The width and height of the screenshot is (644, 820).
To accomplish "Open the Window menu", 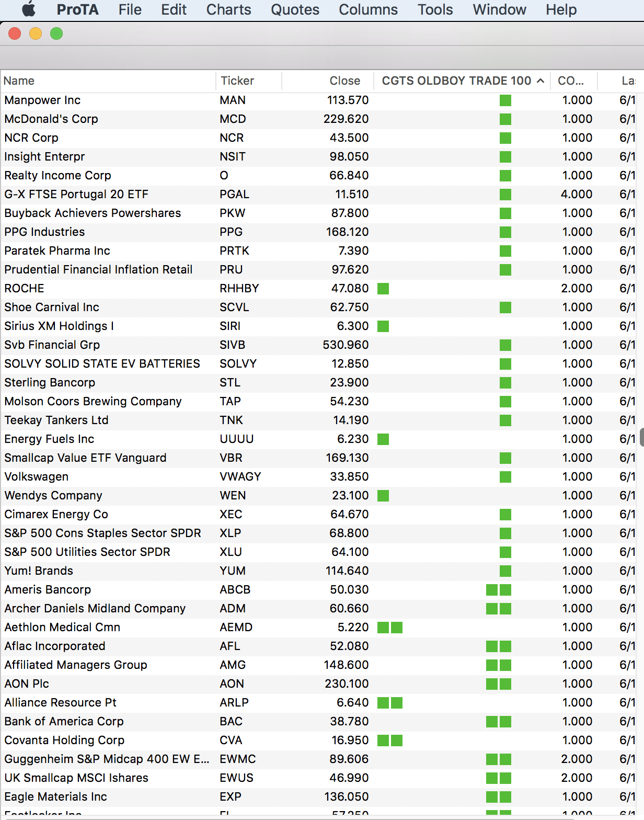I will coord(499,9).
